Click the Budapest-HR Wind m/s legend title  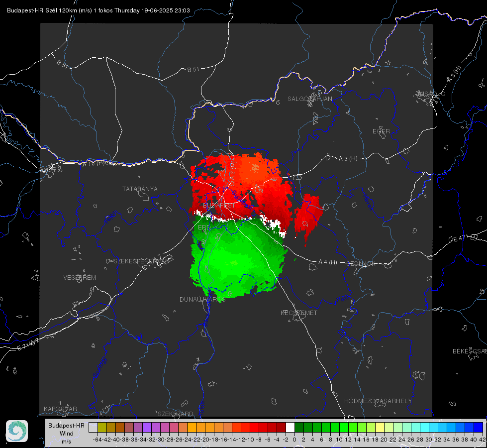[67, 434]
